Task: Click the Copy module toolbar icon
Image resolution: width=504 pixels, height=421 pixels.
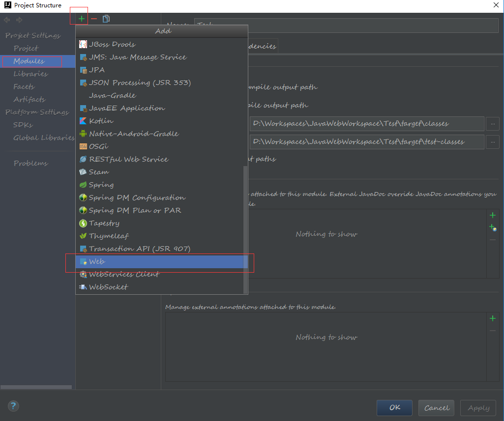Action: click(106, 19)
